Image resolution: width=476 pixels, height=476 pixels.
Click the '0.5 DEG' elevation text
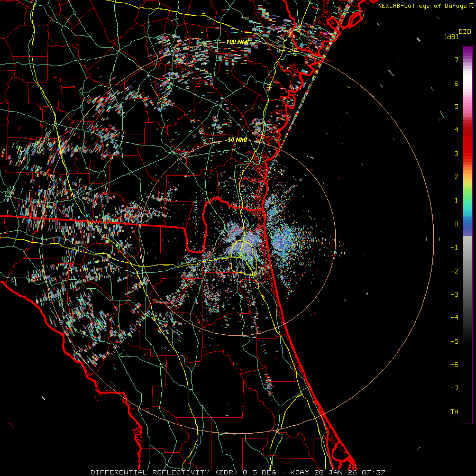click(x=259, y=472)
